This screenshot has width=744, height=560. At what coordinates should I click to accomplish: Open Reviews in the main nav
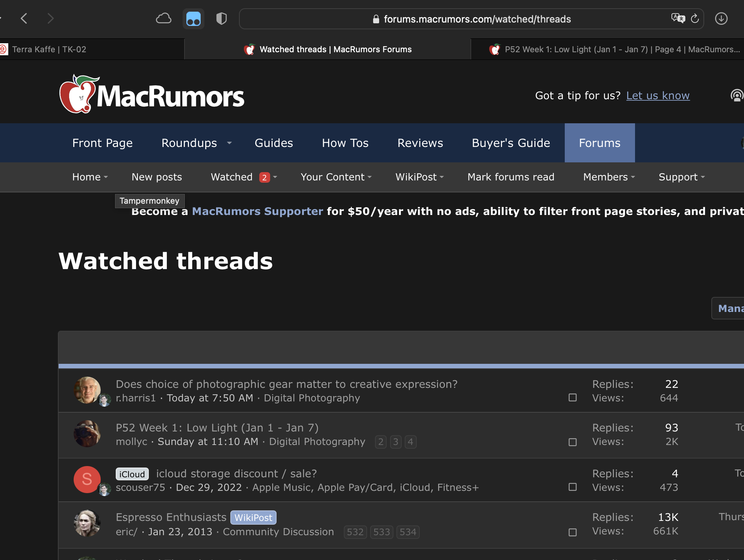420,143
